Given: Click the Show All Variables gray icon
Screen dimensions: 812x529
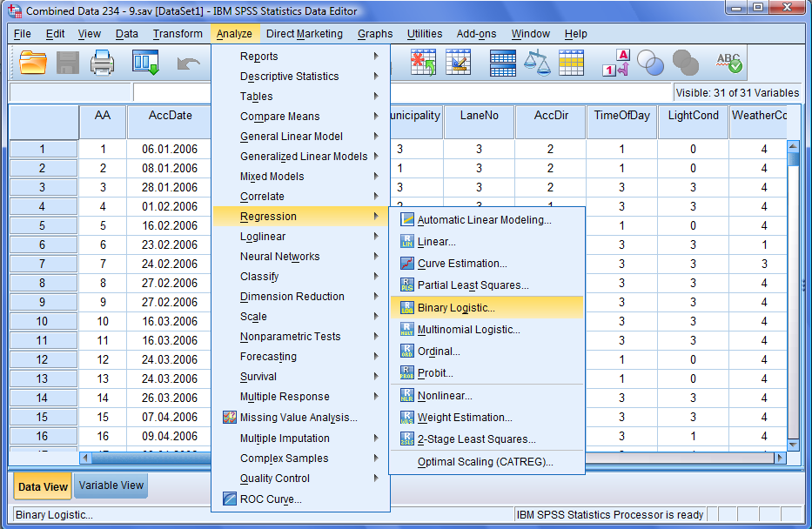Looking at the screenshot, I should (x=685, y=64).
